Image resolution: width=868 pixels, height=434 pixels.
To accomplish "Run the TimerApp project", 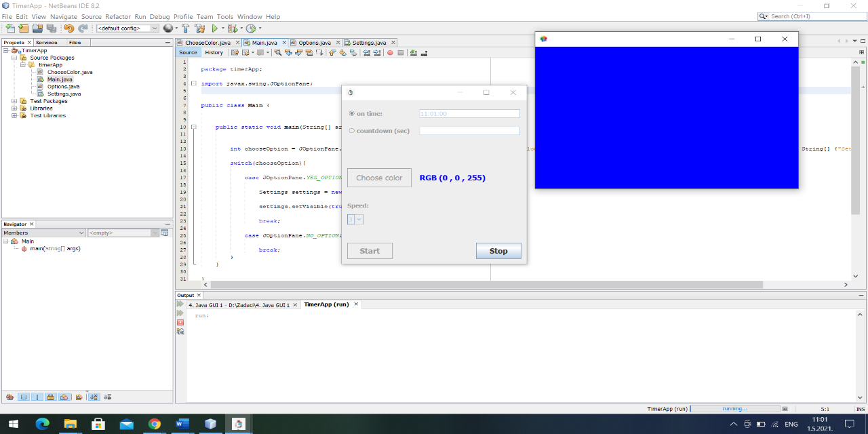I will (x=215, y=28).
